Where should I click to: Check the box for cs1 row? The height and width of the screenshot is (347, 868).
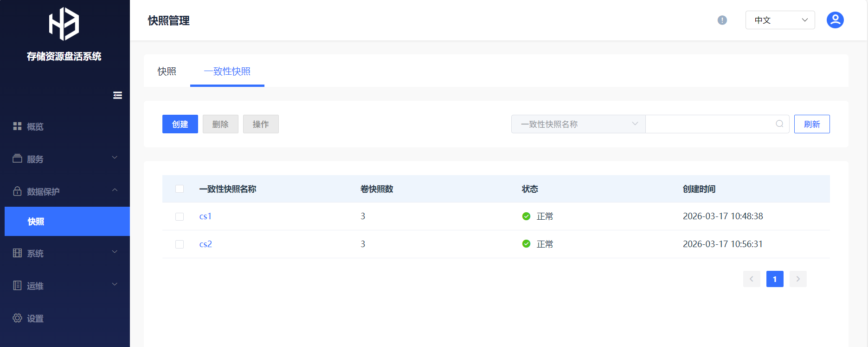pyautogui.click(x=180, y=216)
